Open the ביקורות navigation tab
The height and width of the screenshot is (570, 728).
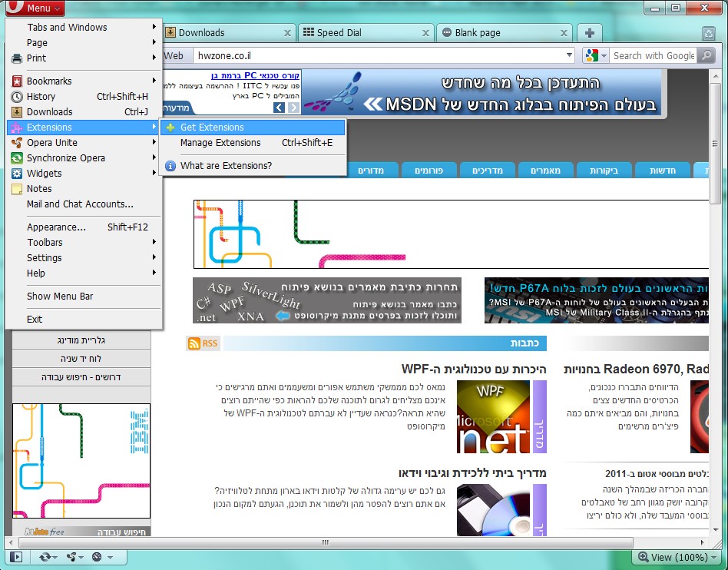(x=604, y=171)
